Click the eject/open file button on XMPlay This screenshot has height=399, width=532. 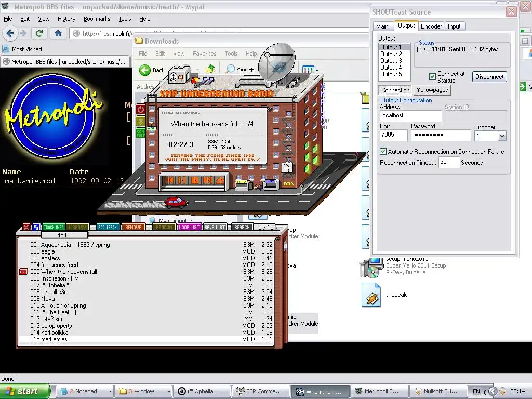pos(220,180)
